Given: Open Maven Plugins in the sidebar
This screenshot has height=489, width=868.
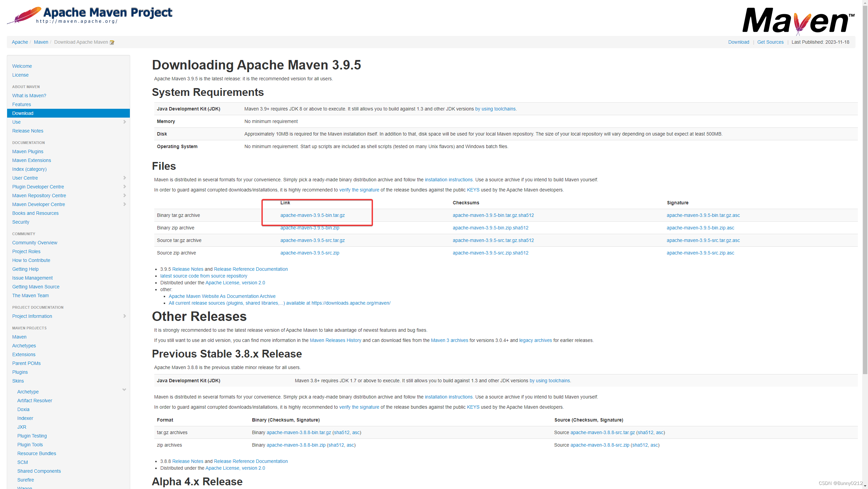Looking at the screenshot, I should pyautogui.click(x=28, y=151).
